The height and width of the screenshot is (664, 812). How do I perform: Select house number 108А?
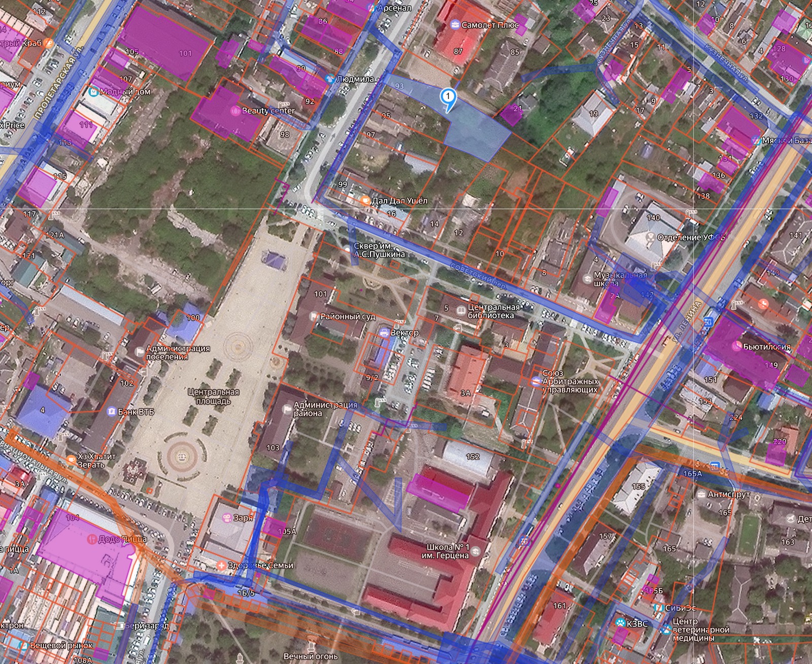pos(82,660)
